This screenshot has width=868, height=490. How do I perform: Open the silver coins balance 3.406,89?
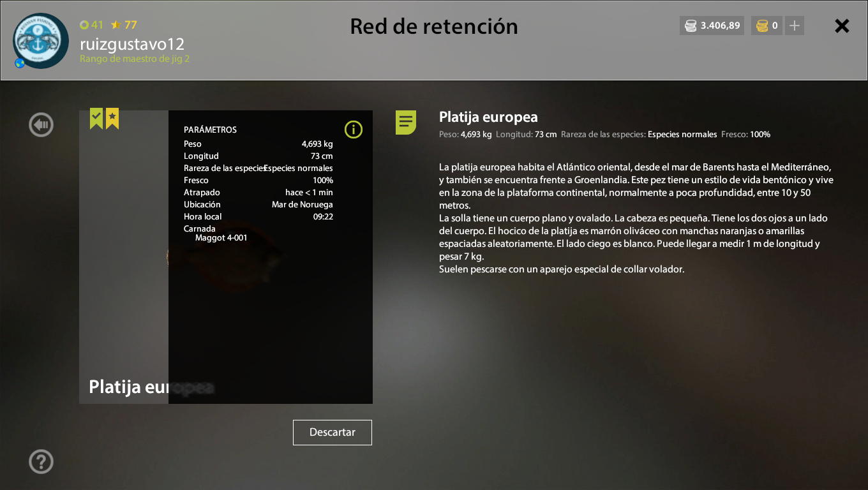point(712,26)
